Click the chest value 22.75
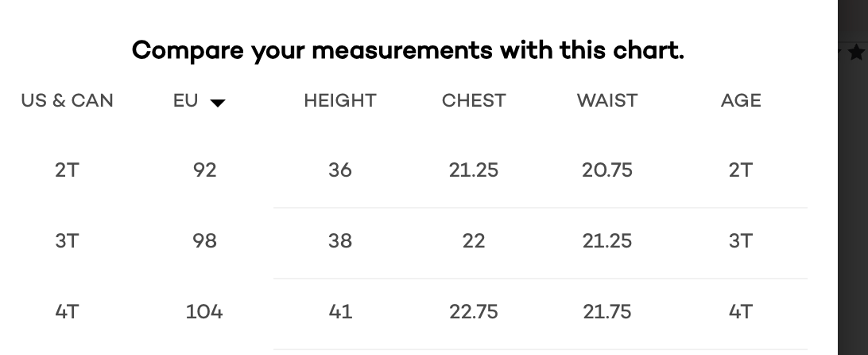This screenshot has height=355, width=868. [x=474, y=312]
